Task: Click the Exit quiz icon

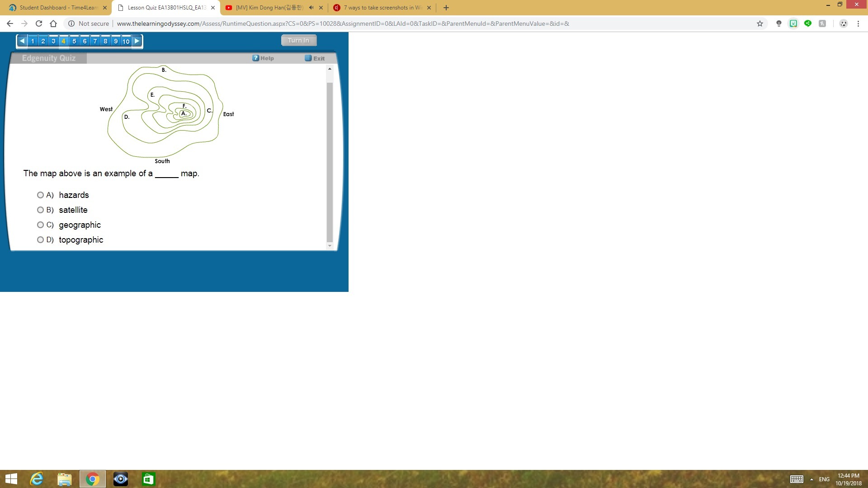Action: (x=308, y=58)
